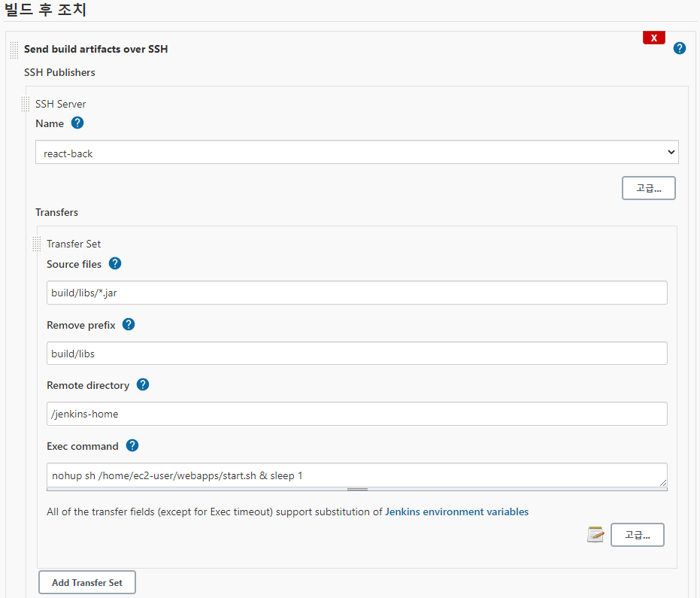700x598 pixels.
Task: Focus the Source files input field
Action: point(356,293)
